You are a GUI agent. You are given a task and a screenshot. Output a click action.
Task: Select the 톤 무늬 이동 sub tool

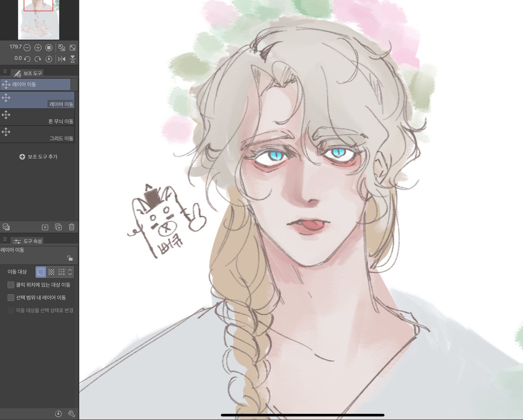pos(37,117)
